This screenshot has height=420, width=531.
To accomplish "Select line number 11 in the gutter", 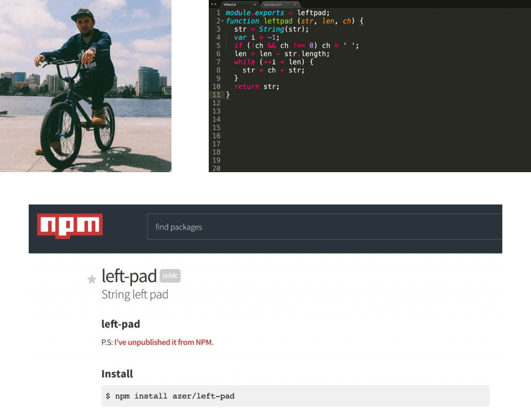I will 216,95.
